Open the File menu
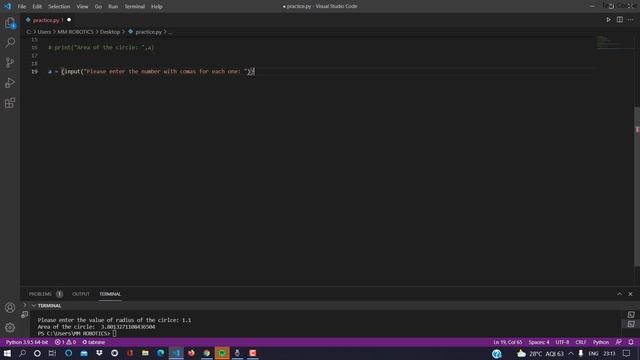Viewport: 640px width, 360px height. (22, 7)
